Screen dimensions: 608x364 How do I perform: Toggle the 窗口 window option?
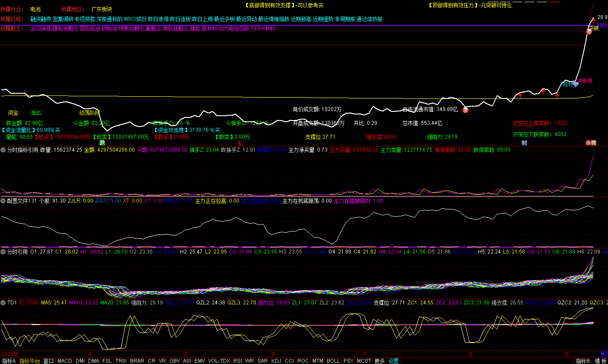coord(49,361)
